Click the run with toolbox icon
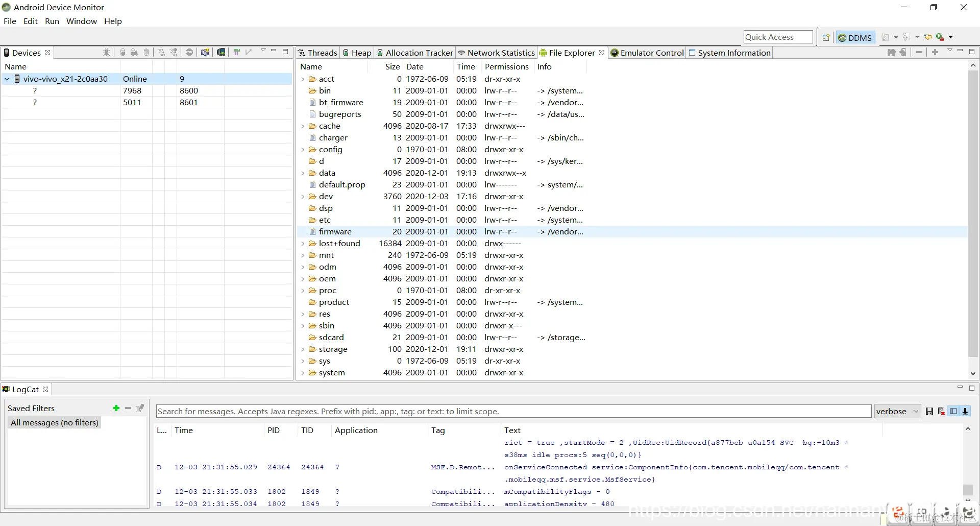The height and width of the screenshot is (526, 980). [x=940, y=37]
